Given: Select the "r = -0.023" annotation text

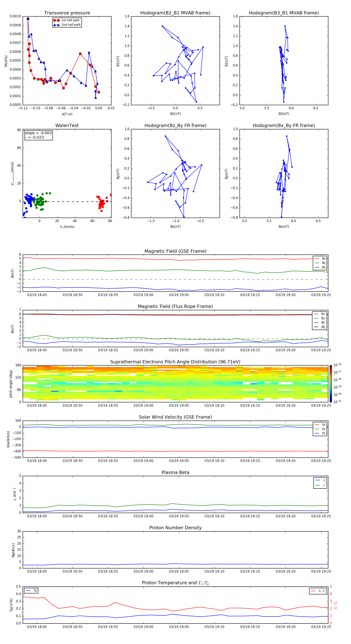Looking at the screenshot, I should pyautogui.click(x=35, y=137).
